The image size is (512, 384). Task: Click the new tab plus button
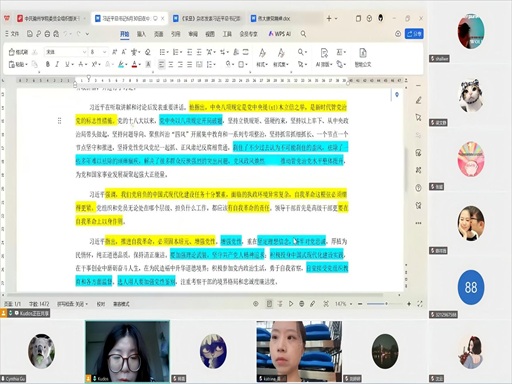click(329, 18)
